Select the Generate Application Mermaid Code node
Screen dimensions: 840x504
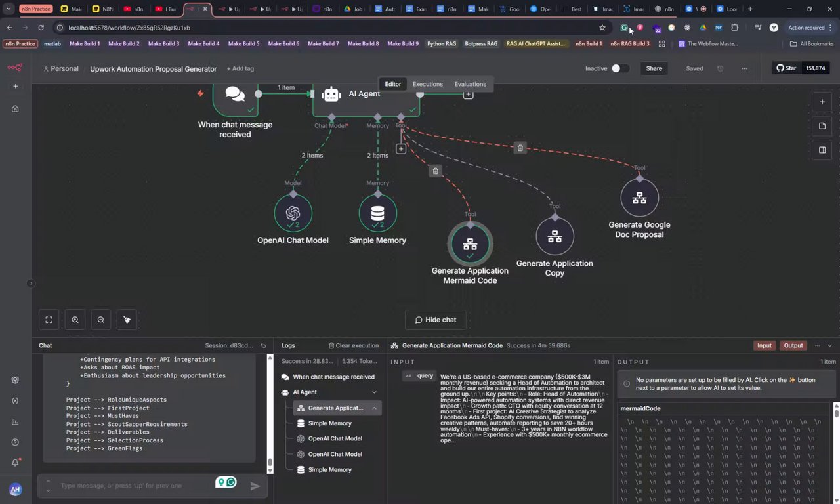pos(470,243)
